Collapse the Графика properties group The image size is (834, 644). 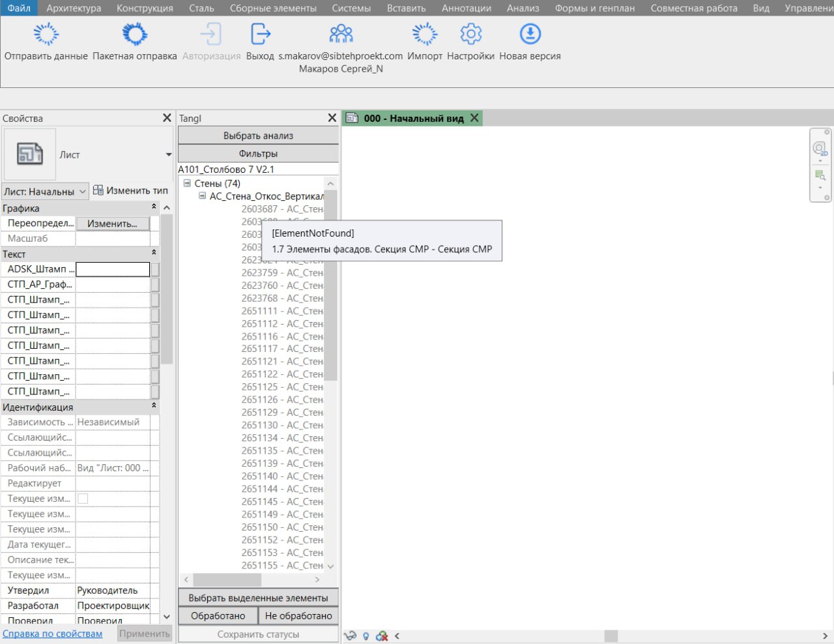[154, 207]
